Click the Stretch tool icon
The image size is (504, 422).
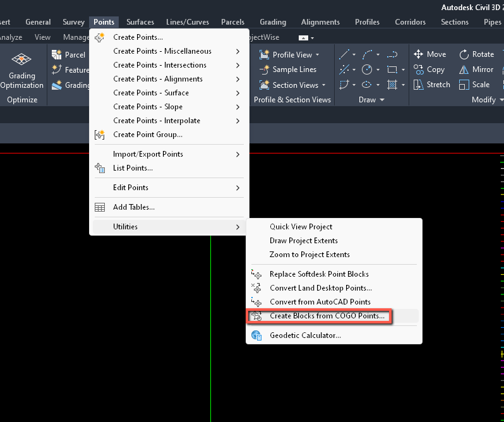[x=419, y=85]
